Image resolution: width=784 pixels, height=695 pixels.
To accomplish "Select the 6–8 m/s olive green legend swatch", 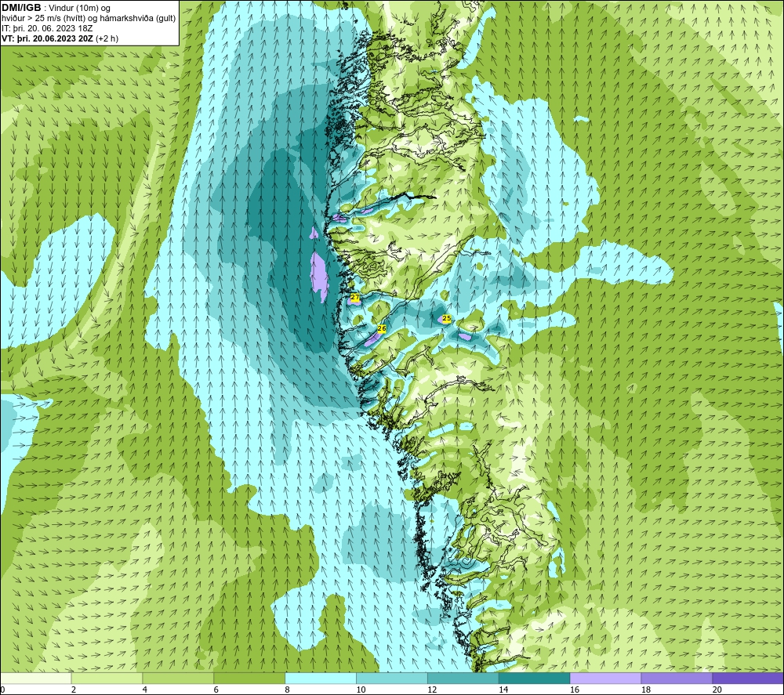I will pos(249,679).
